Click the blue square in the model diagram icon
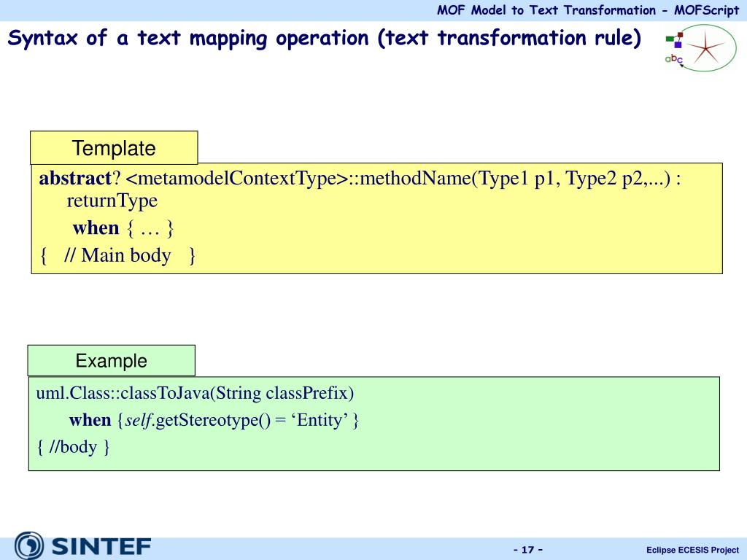This screenshot has height=560, width=747. [678, 44]
